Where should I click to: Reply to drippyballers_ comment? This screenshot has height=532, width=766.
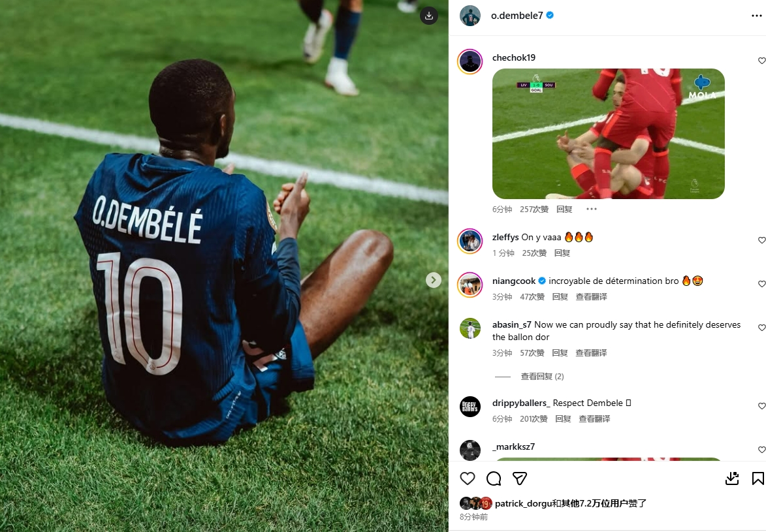click(563, 418)
